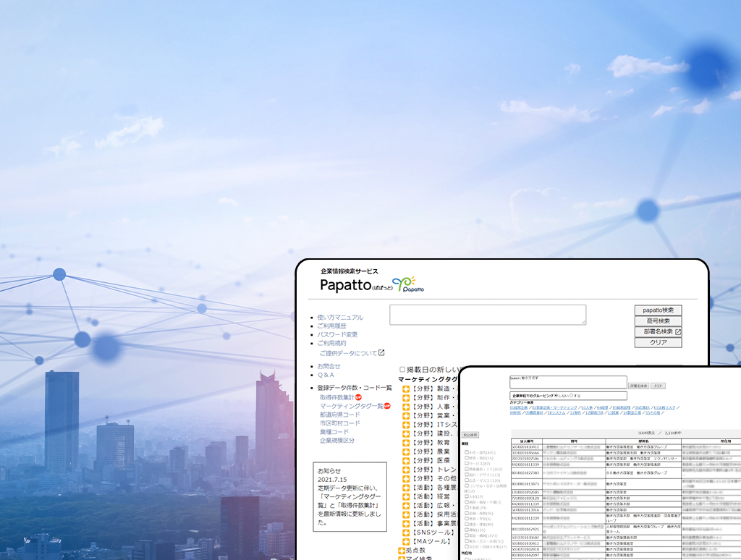
Task: Expand the 【MAツール】 tag group
Action: (x=405, y=542)
